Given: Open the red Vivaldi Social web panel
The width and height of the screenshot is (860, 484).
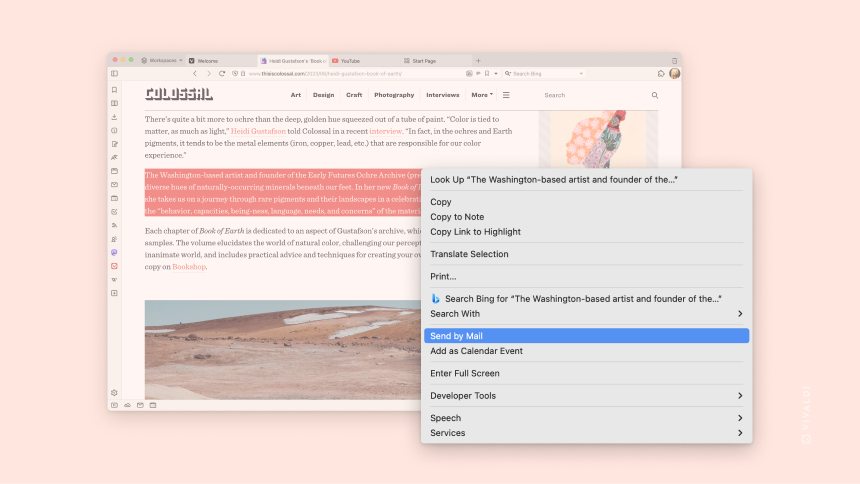Looking at the screenshot, I should tap(114, 266).
